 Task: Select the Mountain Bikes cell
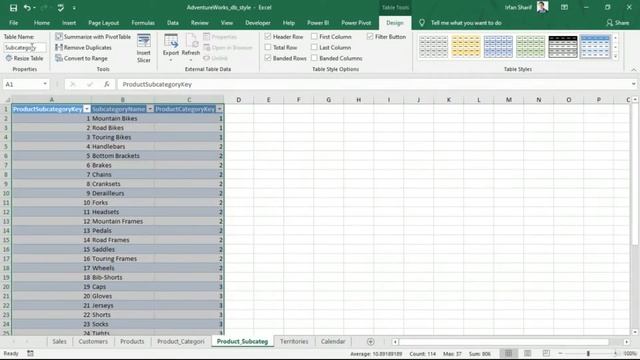(x=122, y=118)
